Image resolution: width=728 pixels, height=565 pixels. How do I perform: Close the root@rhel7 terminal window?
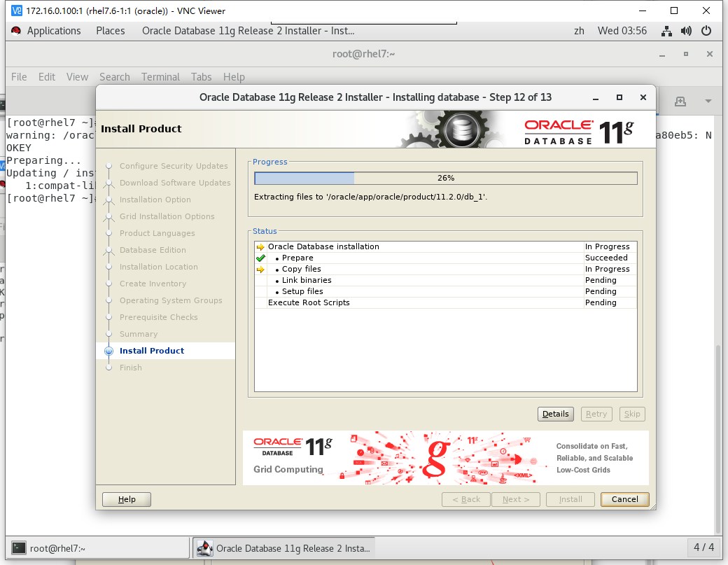coord(709,54)
